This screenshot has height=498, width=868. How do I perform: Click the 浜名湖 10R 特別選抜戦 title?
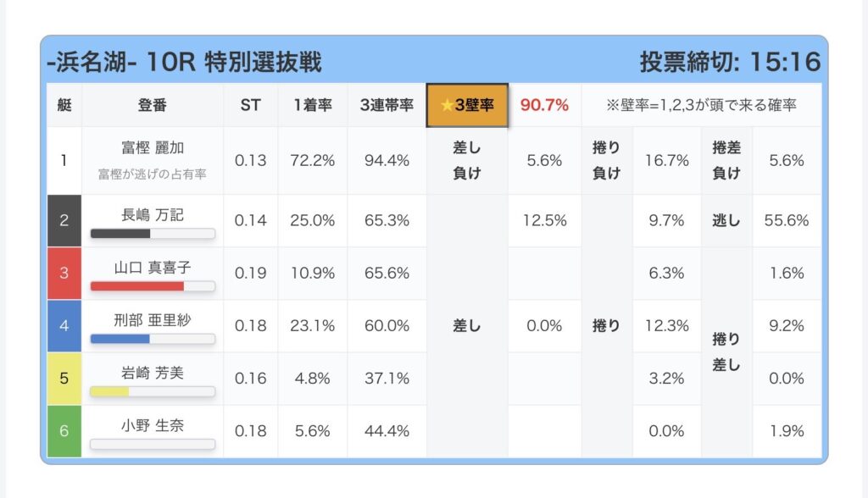point(184,62)
